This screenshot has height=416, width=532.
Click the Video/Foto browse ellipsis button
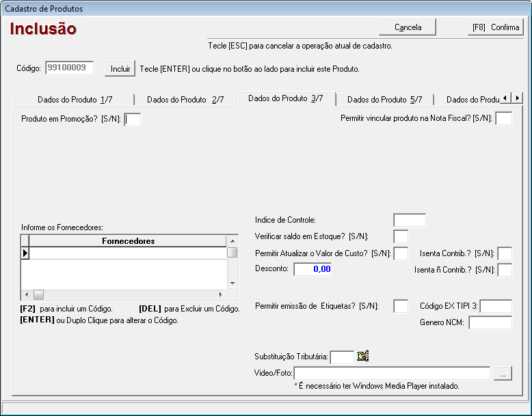pyautogui.click(x=503, y=374)
